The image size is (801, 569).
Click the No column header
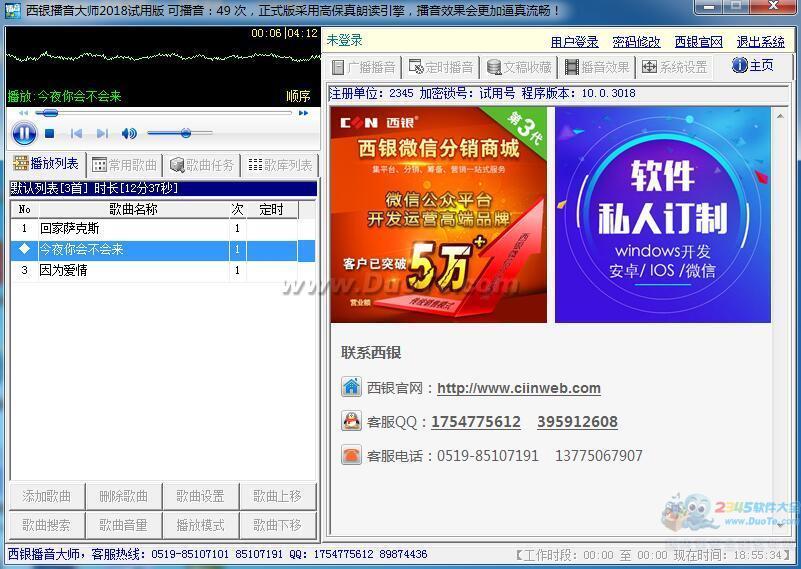tap(25, 209)
